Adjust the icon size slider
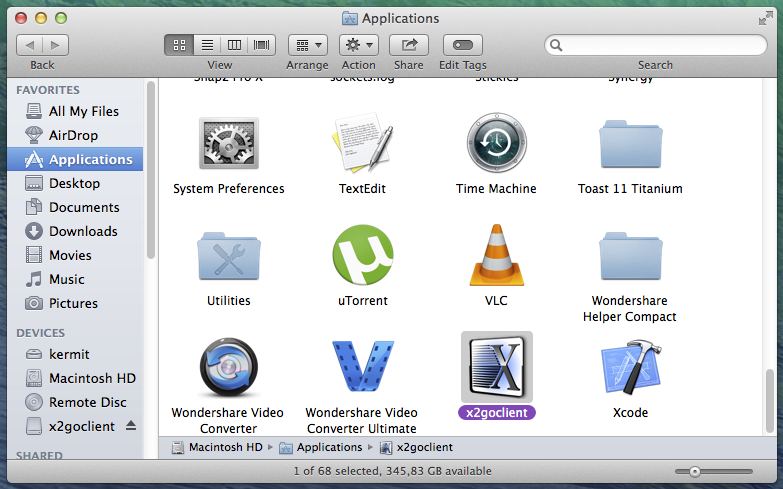Image resolution: width=783 pixels, height=489 pixels. 693,471
